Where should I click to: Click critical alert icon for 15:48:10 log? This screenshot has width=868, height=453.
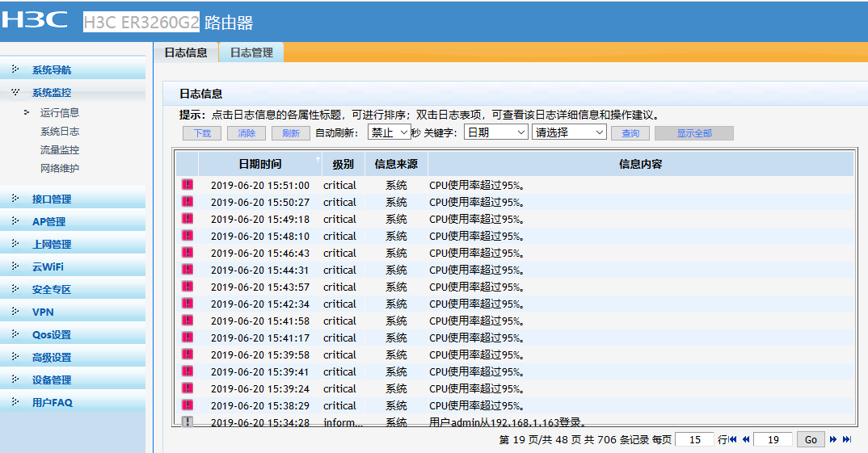(x=188, y=236)
